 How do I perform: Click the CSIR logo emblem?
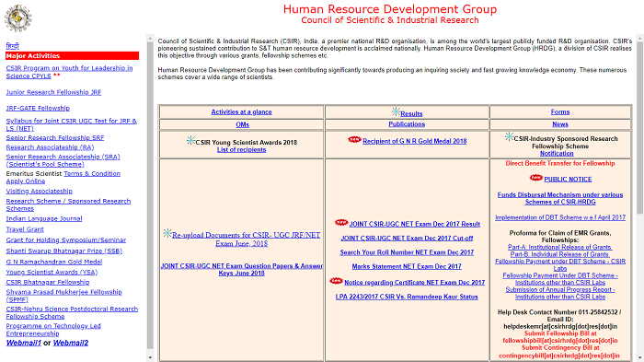click(17, 18)
